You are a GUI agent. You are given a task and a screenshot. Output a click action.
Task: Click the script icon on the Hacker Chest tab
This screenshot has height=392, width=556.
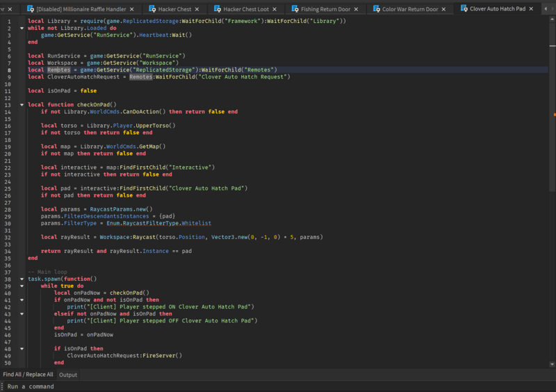(x=154, y=9)
